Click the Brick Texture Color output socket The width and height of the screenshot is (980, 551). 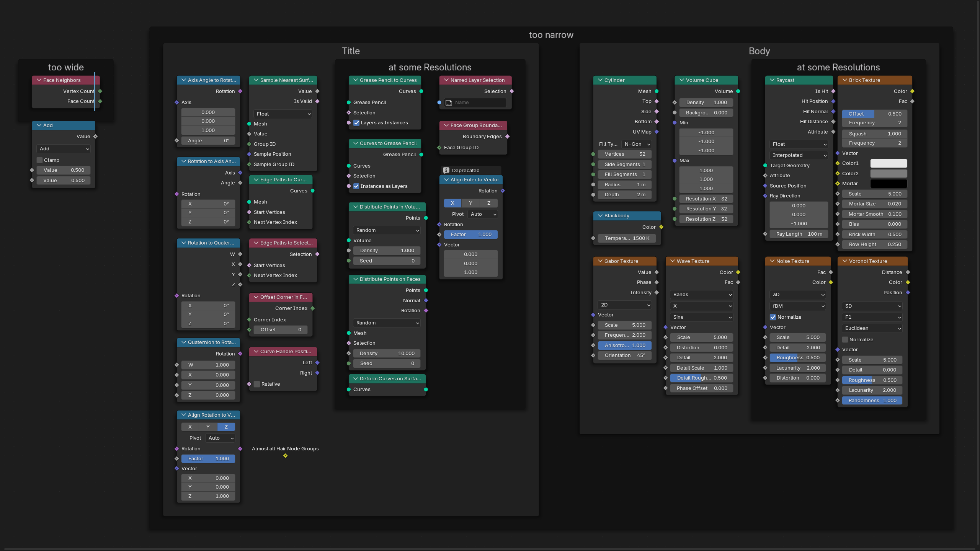click(x=913, y=91)
